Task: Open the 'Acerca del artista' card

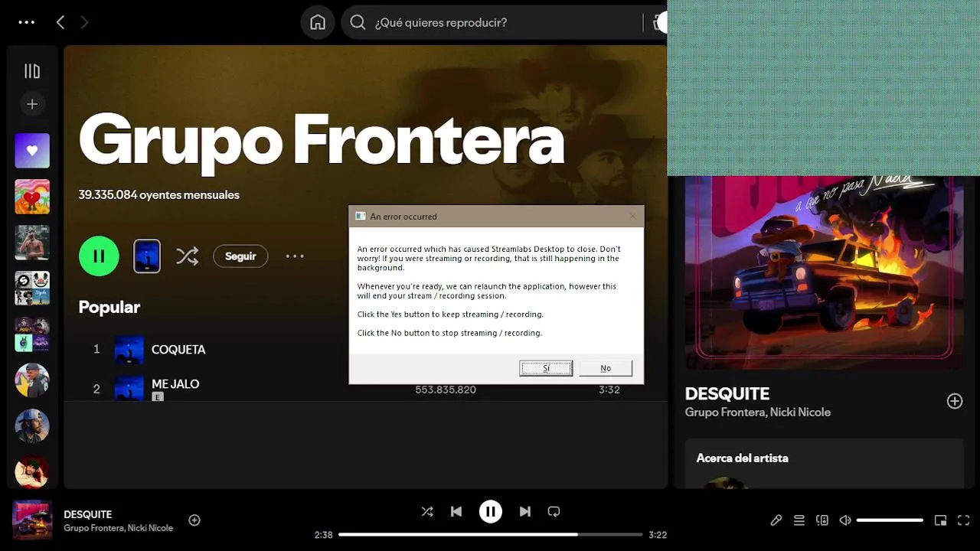Action: click(824, 463)
